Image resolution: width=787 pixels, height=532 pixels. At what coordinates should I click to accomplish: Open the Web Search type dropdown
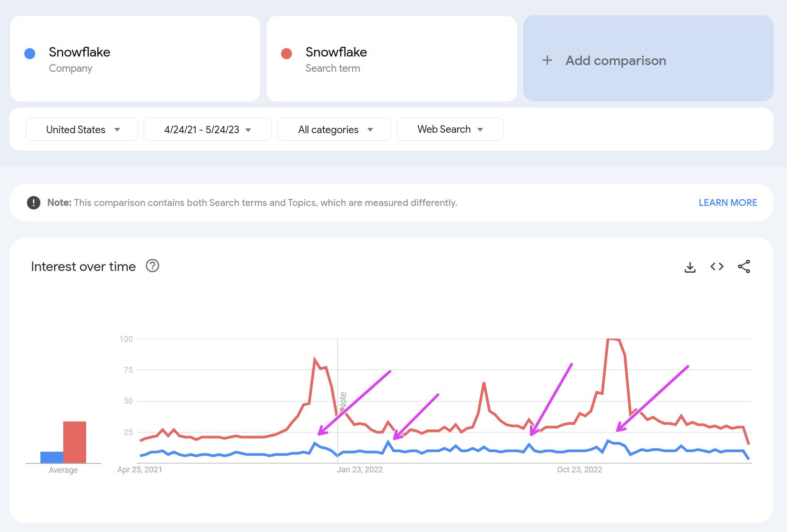pos(450,129)
